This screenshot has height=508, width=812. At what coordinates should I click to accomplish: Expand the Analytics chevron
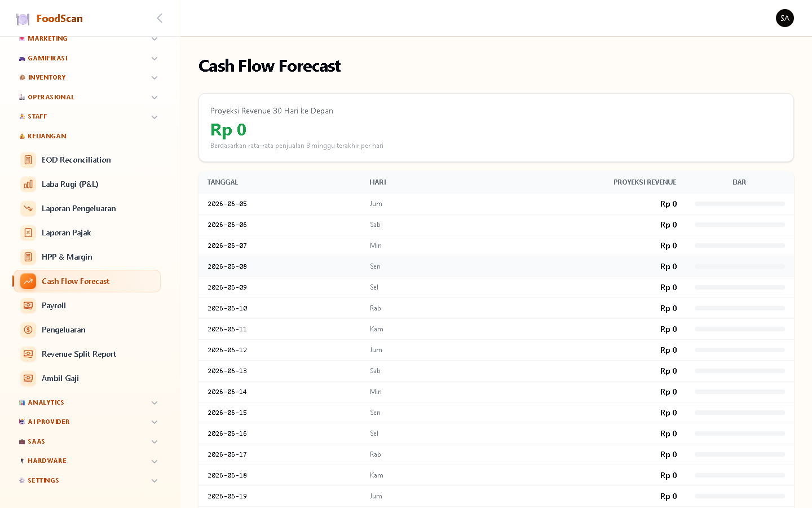tap(155, 403)
